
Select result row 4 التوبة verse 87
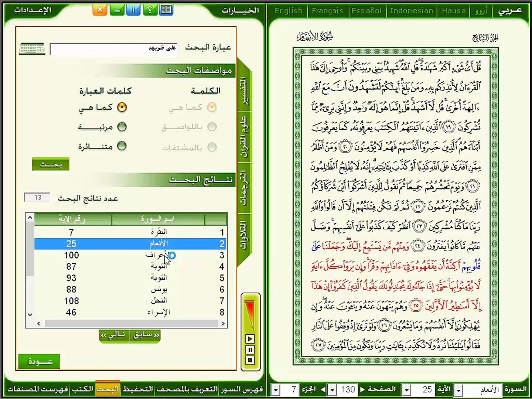pyautogui.click(x=130, y=267)
